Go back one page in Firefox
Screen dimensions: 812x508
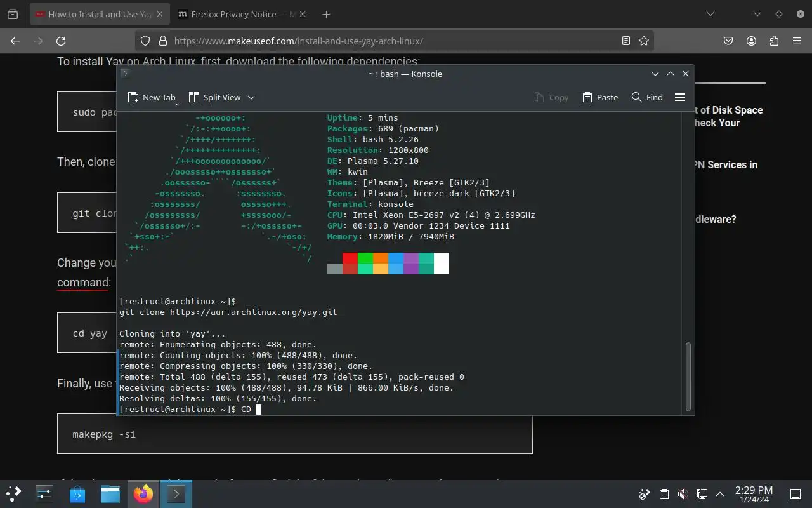pos(15,41)
